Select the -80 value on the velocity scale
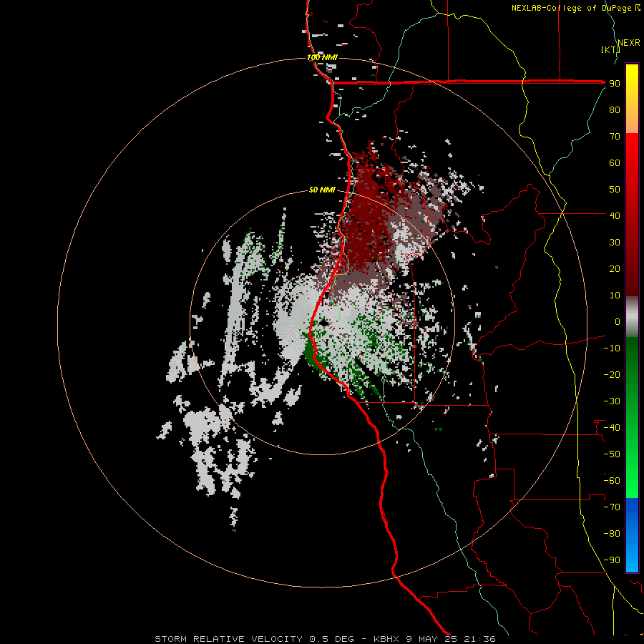This screenshot has width=644, height=644. point(612,534)
